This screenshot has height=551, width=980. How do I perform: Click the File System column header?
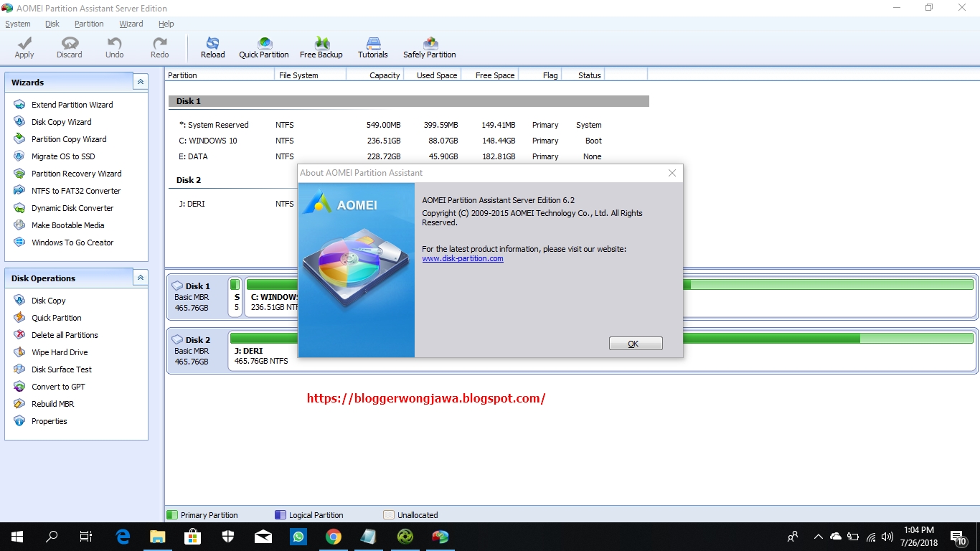[311, 75]
